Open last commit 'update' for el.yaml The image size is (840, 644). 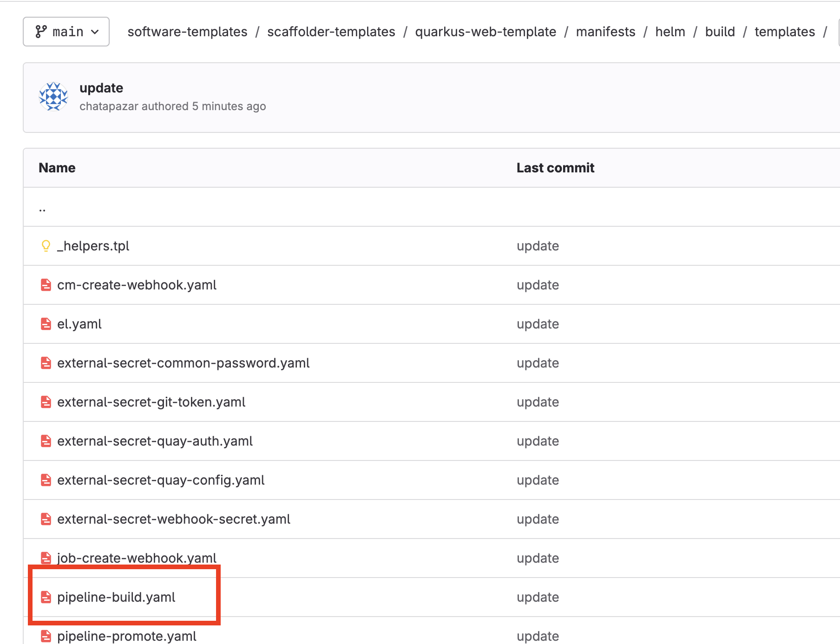538,324
